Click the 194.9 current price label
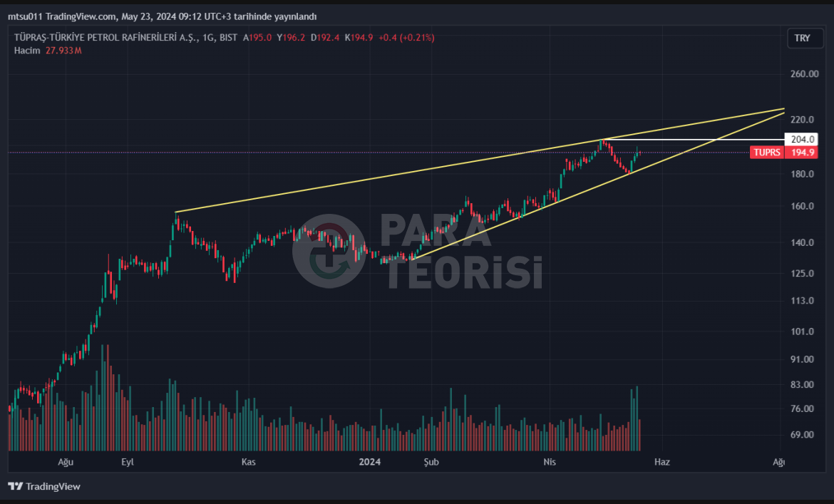This screenshot has height=504, width=834. (x=802, y=153)
